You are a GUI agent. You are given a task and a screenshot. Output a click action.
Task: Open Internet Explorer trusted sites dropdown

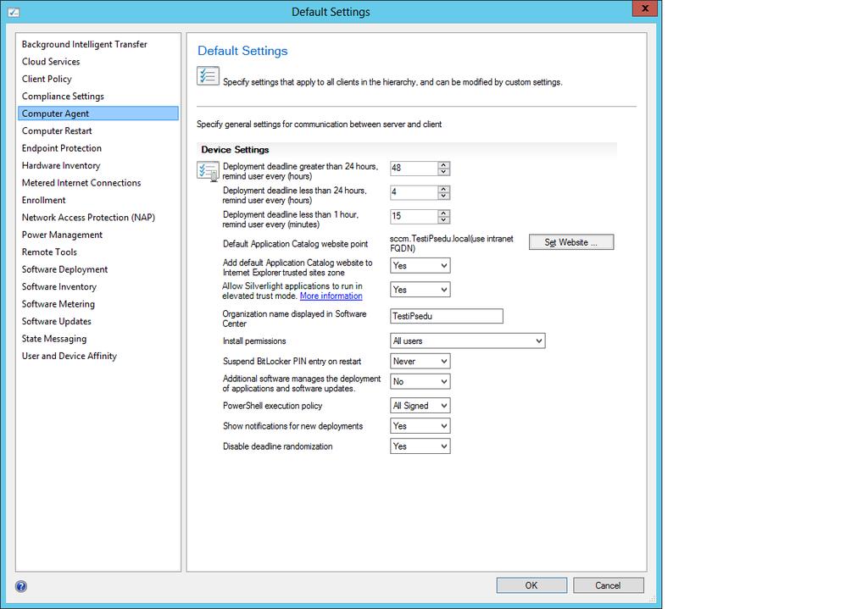tap(420, 265)
